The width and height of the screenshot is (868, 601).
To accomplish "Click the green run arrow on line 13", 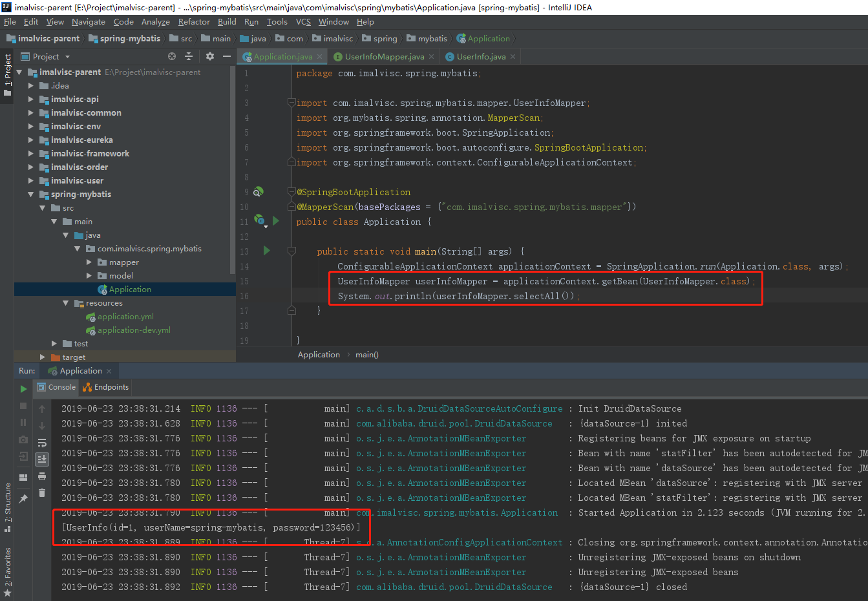I will click(267, 251).
